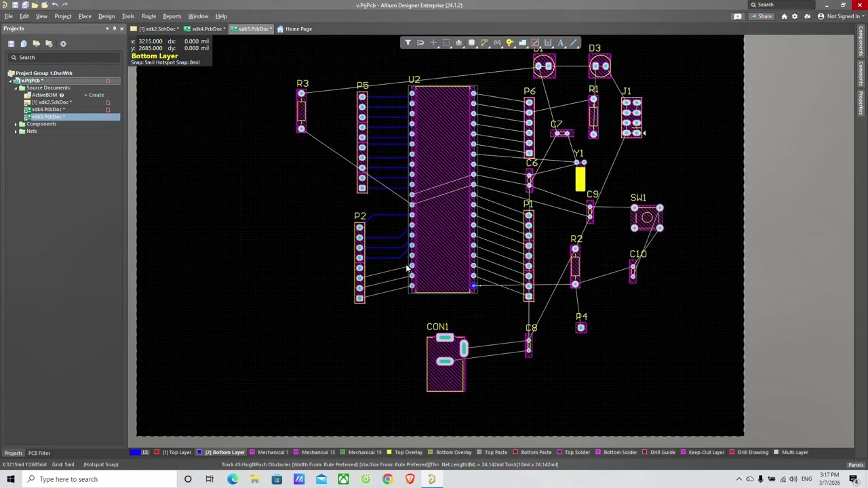Click the modified marker next to vdk2.SchDoc

click(108, 102)
